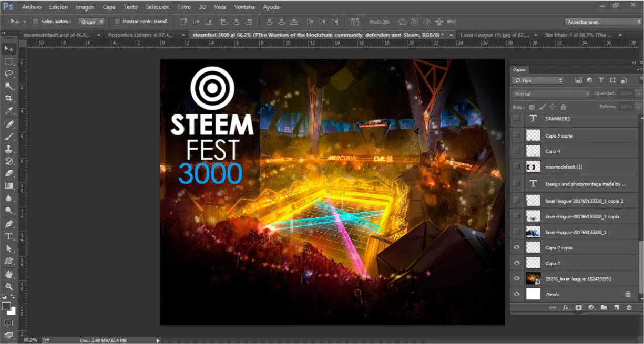This screenshot has height=344, width=644.
Task: Select the Lasso tool
Action: click(9, 74)
